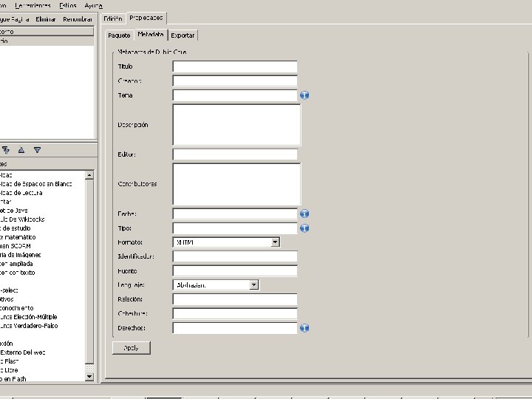Focus the Título input field
The image size is (532, 399).
point(235,66)
